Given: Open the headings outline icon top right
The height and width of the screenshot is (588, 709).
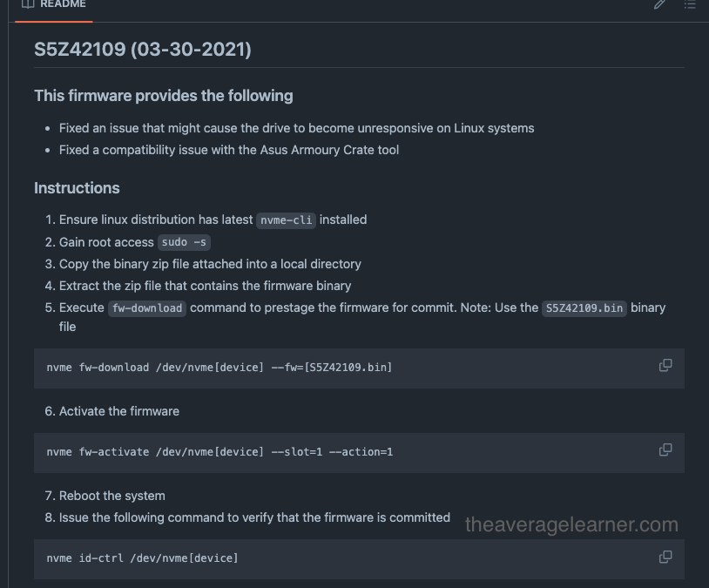Looking at the screenshot, I should (690, 4).
